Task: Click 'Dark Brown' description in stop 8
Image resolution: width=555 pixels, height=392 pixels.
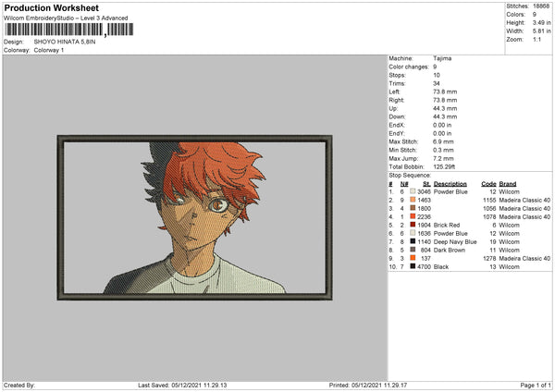Action: [450, 251]
